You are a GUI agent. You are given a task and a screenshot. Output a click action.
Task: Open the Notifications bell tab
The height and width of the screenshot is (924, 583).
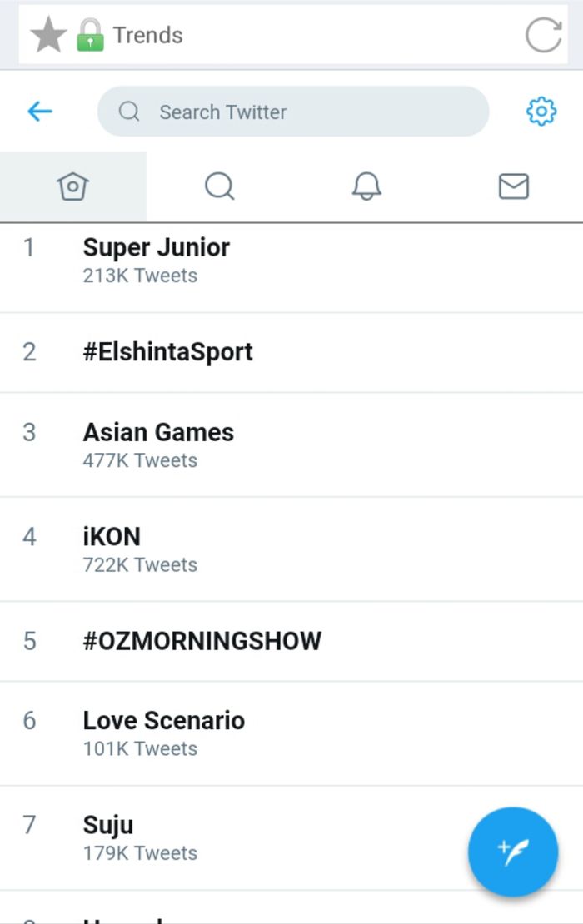coord(366,186)
